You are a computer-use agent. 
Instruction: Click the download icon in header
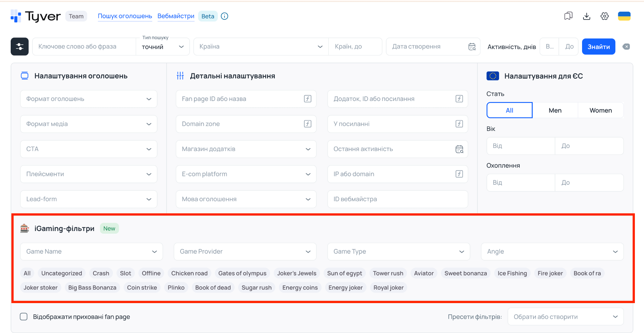pyautogui.click(x=586, y=16)
